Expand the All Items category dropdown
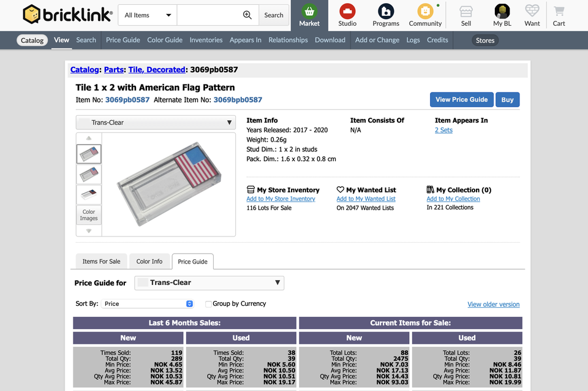 point(148,15)
